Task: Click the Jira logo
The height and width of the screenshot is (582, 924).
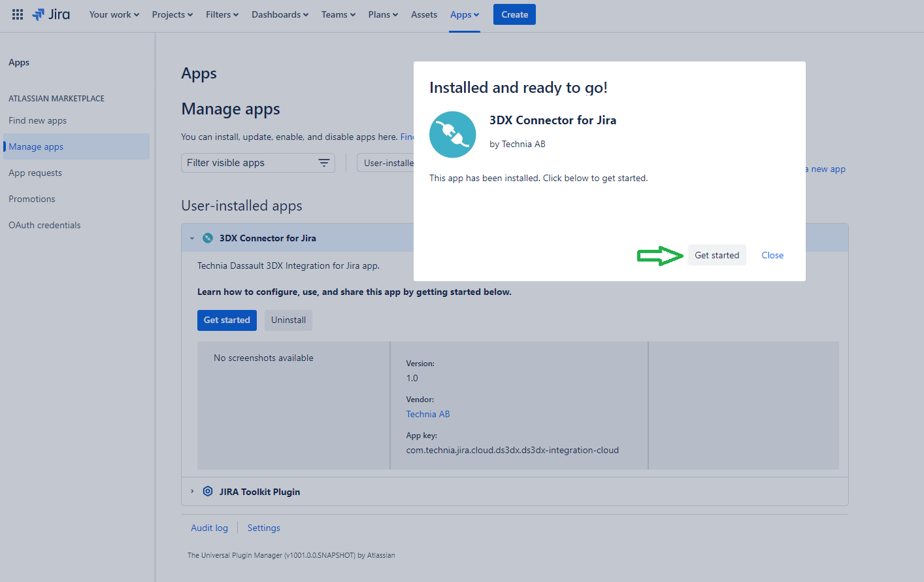Action: coord(51,14)
